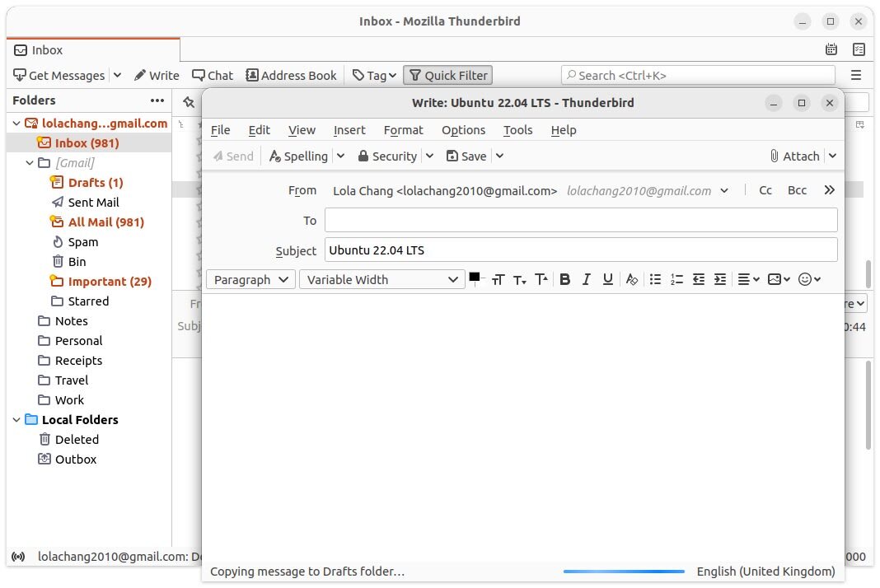The width and height of the screenshot is (880, 588).
Task: Open the Options menu
Action: pyautogui.click(x=463, y=130)
